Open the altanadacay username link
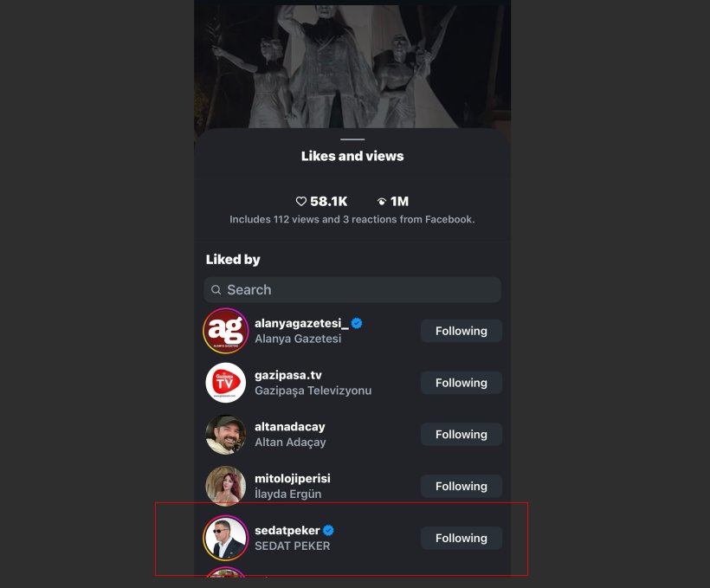Image resolution: width=710 pixels, height=588 pixels. [290, 427]
